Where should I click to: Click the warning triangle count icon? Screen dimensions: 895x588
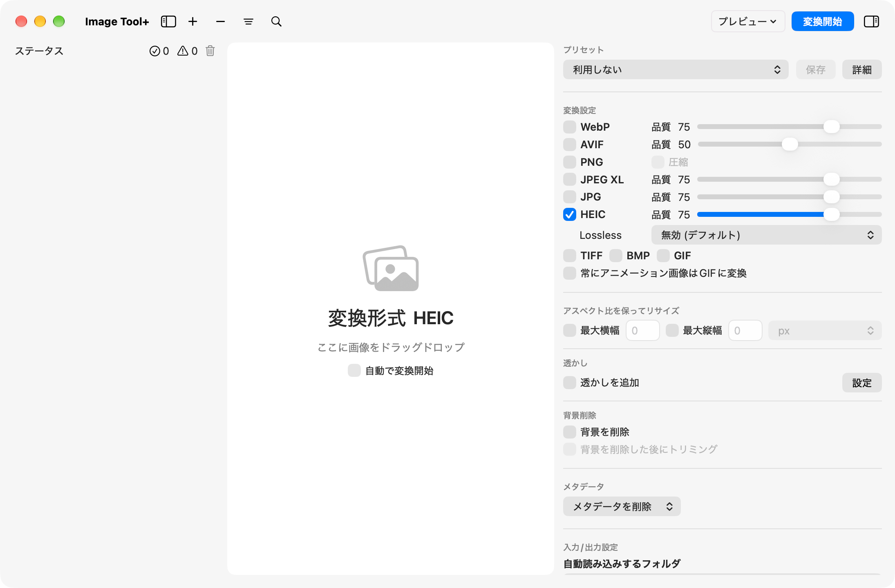pyautogui.click(x=183, y=51)
